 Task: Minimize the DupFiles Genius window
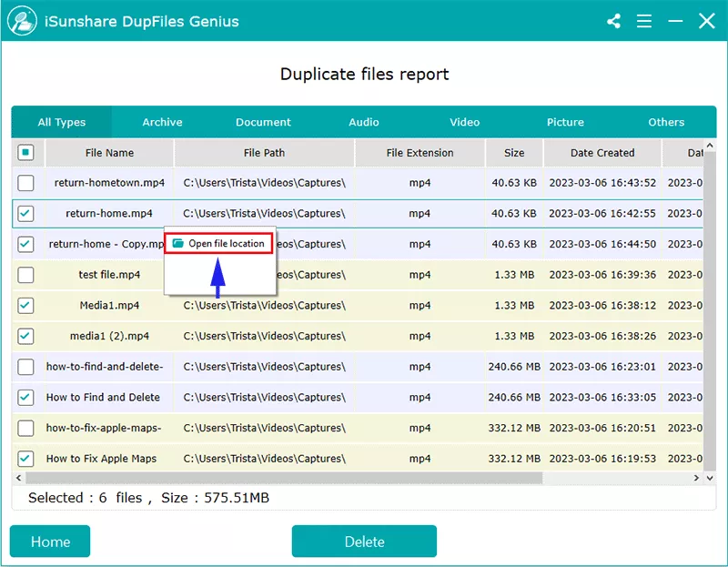(676, 21)
